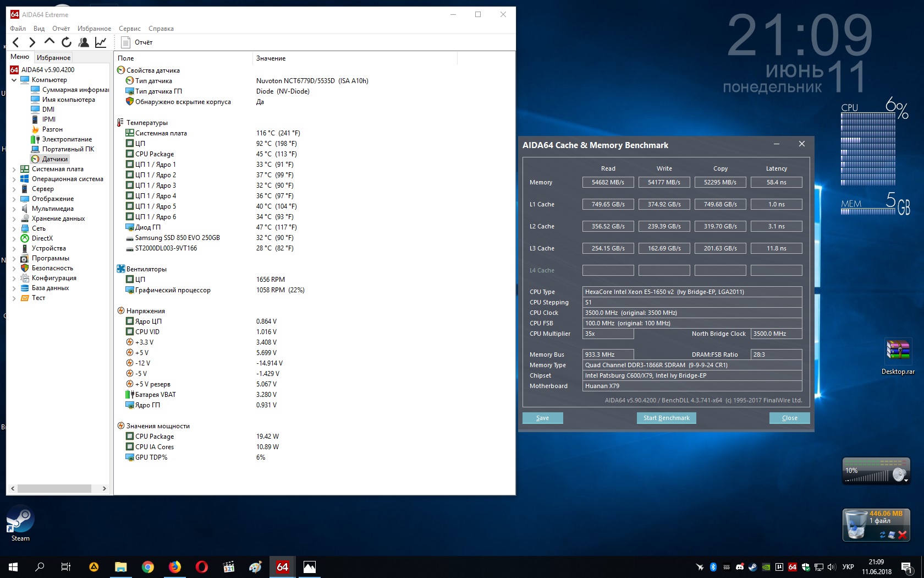Image resolution: width=924 pixels, height=578 pixels.
Task: Open the Desktop.rar archive icon
Action: tap(898, 356)
